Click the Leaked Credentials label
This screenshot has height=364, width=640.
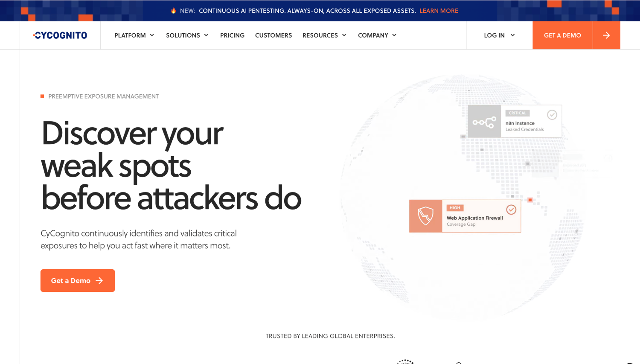(x=525, y=129)
